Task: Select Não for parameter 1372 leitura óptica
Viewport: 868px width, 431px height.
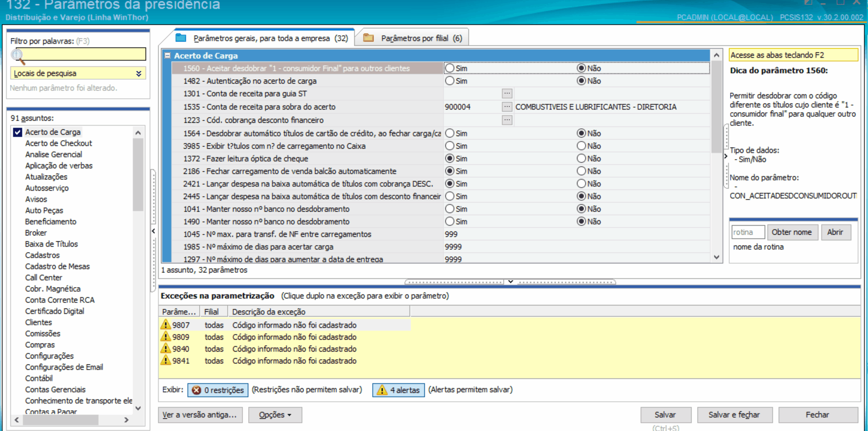Action: (x=581, y=159)
